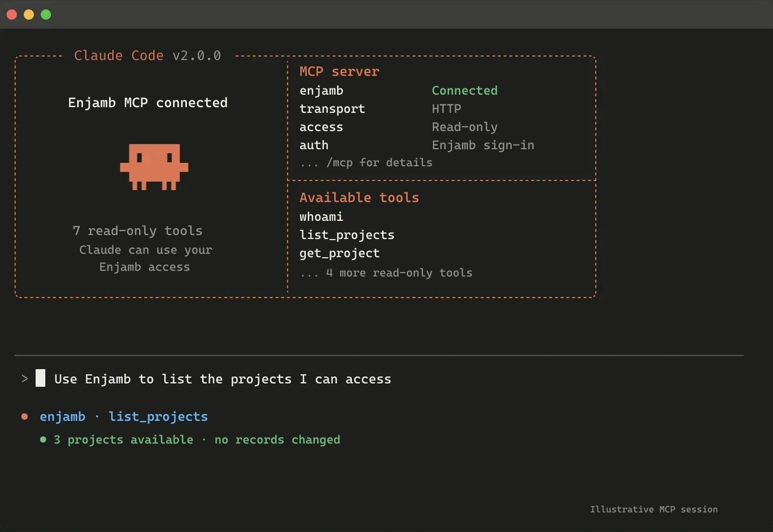Click the '7 read-only tools' text
The width and height of the screenshot is (773, 532).
pos(137,231)
